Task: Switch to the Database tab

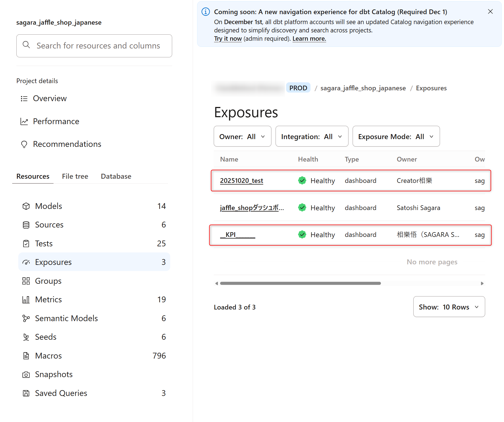Action: pos(116,176)
